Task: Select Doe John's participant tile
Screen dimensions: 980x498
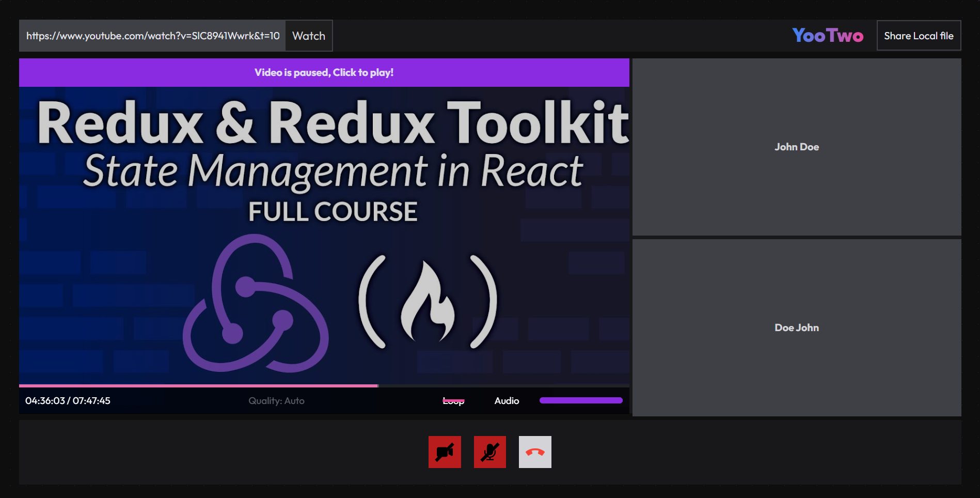Action: point(797,328)
